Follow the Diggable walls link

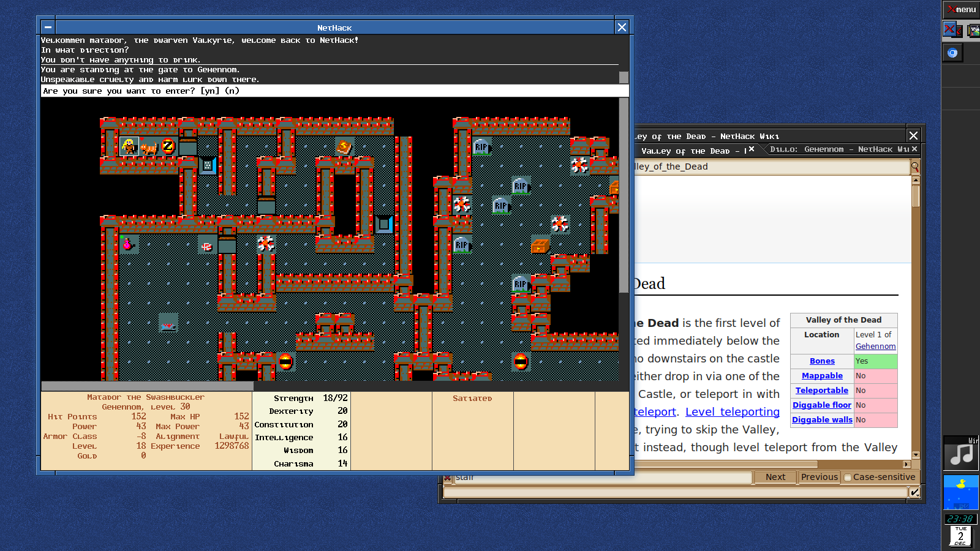coord(822,420)
